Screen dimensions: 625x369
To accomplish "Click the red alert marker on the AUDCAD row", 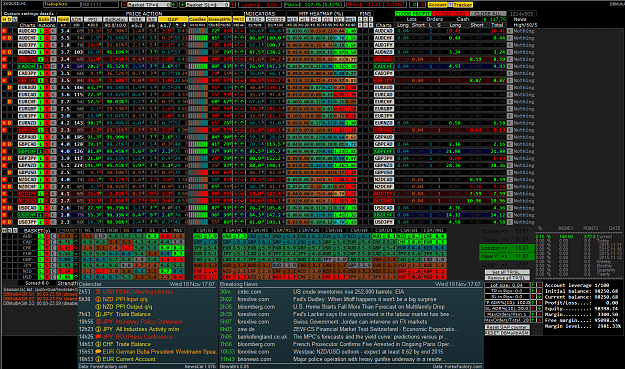I will (x=4, y=31).
